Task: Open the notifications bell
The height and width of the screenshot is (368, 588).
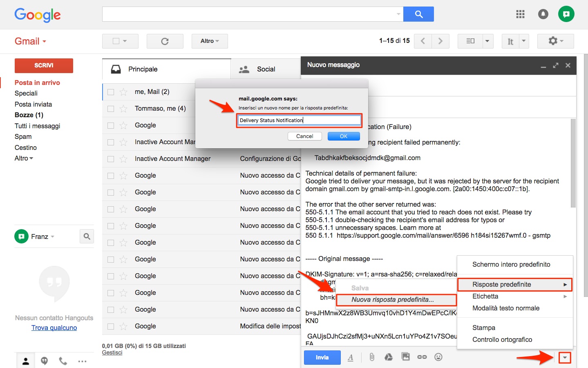Action: (543, 14)
